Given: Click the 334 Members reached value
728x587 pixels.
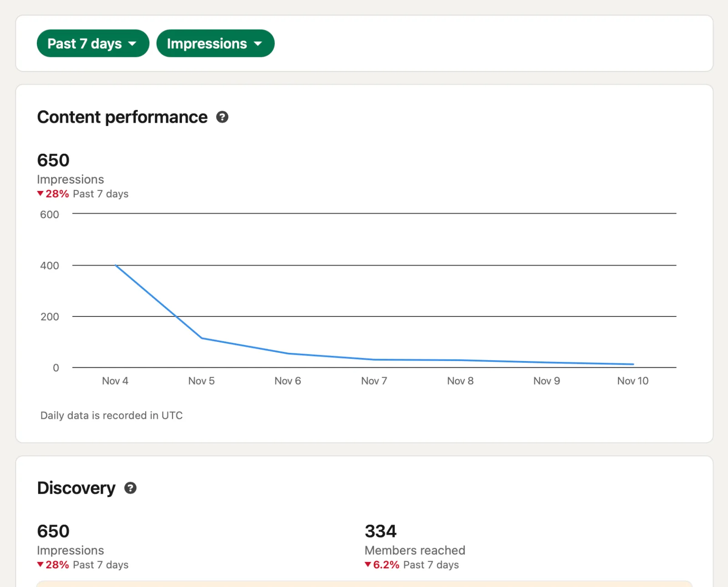Looking at the screenshot, I should pos(380,531).
